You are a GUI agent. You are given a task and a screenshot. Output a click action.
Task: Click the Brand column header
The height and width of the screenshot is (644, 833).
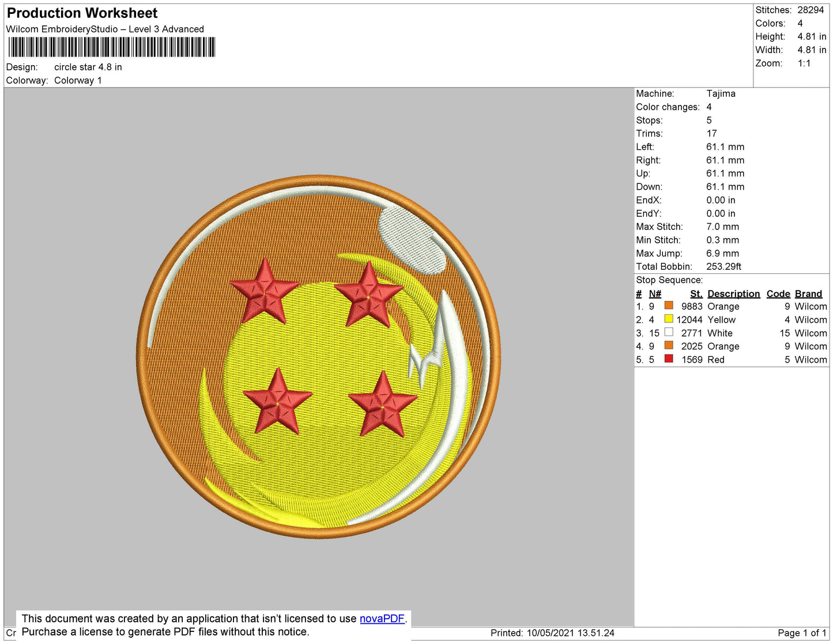(808, 294)
